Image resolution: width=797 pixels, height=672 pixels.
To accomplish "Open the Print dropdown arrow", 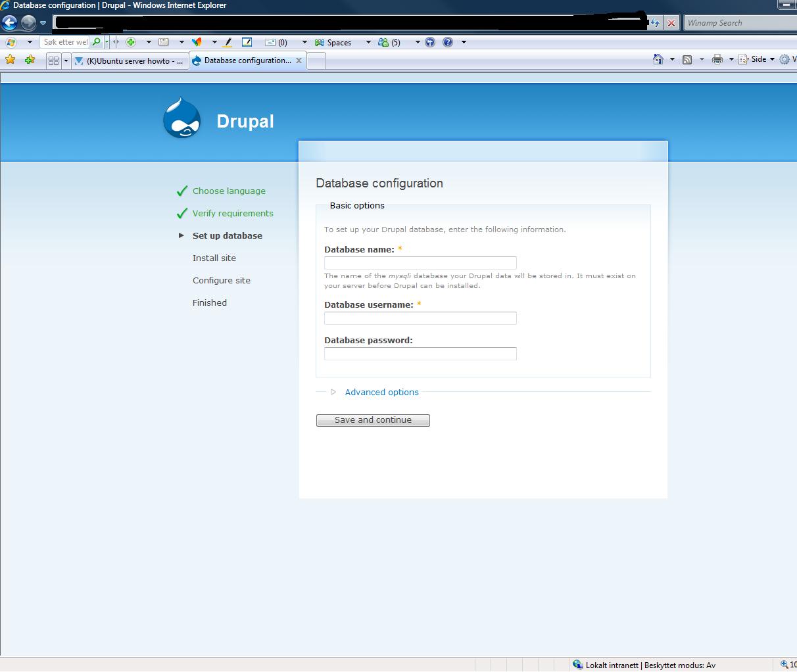I will 731,59.
